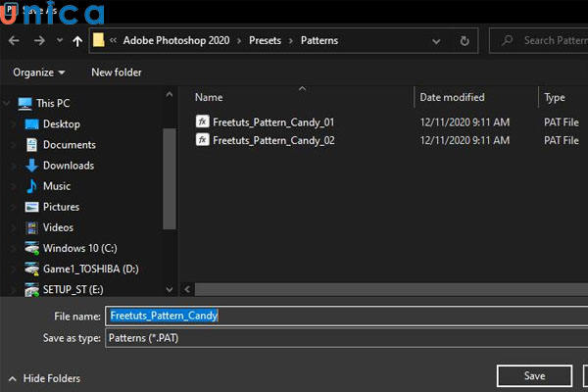Screen dimensions: 588x392
Task: Click the Search Patterns field
Action: tap(539, 40)
